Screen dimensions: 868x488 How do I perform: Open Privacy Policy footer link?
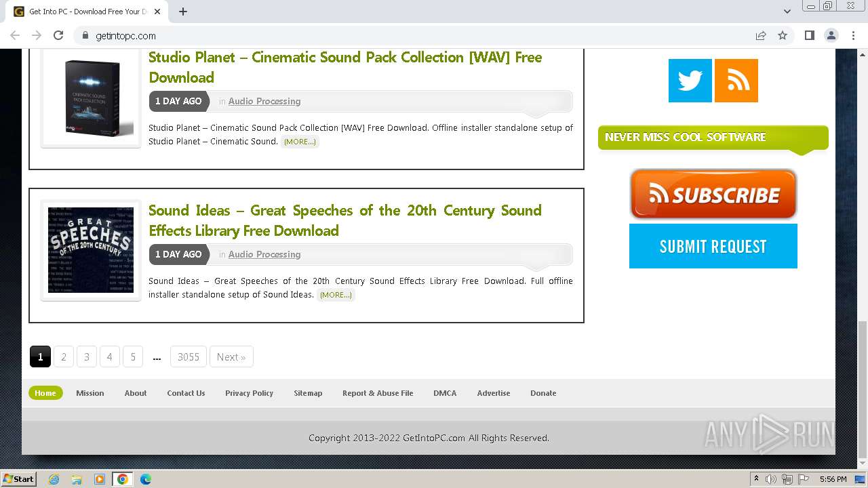[250, 393]
